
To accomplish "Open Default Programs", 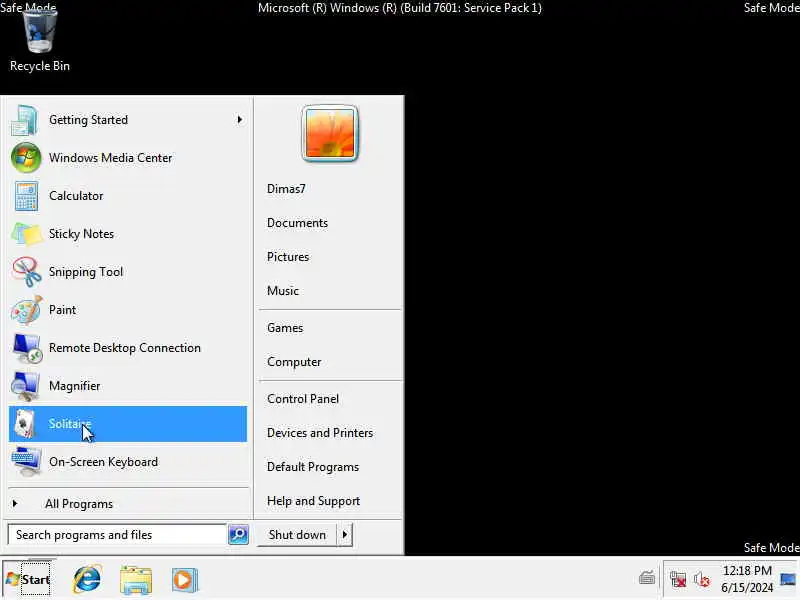I will click(x=313, y=467).
